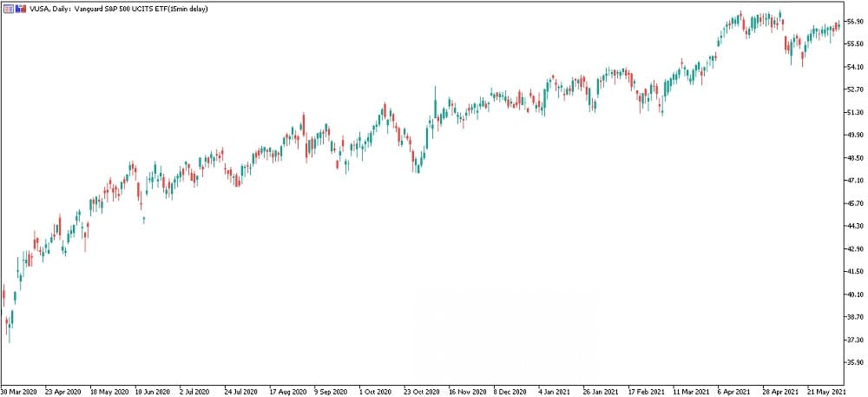Select the VUSA Daily chart title text
This screenshot has width=868, height=397.
118,10
